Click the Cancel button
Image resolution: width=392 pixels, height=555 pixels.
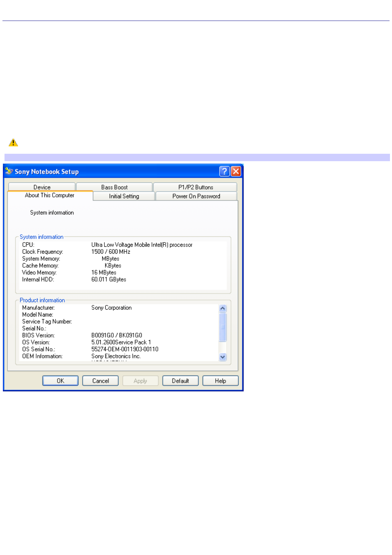(101, 381)
